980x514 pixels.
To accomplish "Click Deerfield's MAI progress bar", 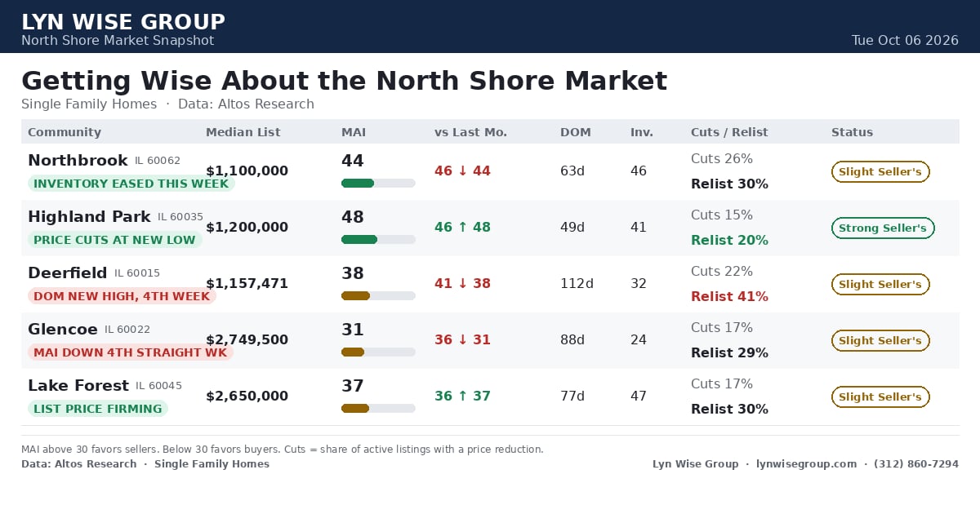I will click(x=378, y=296).
